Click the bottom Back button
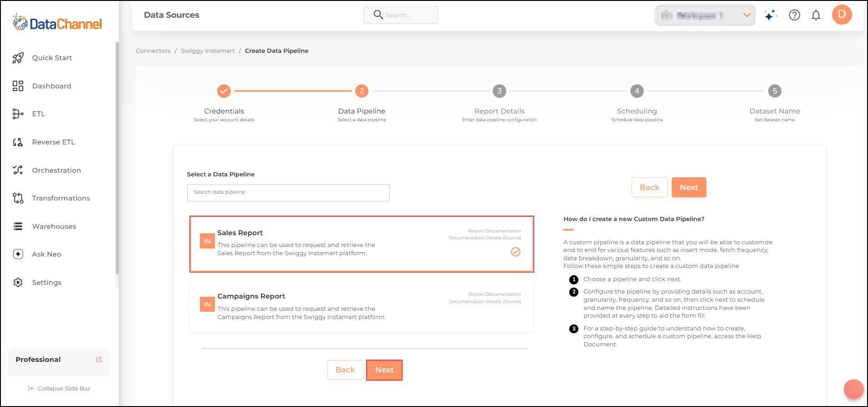This screenshot has height=407, width=868. coord(345,370)
